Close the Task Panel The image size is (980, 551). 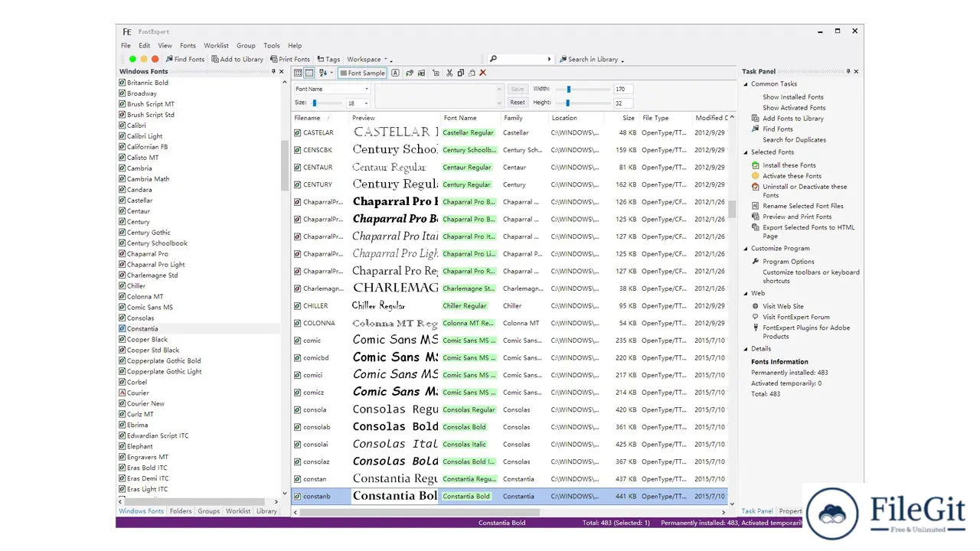click(856, 71)
